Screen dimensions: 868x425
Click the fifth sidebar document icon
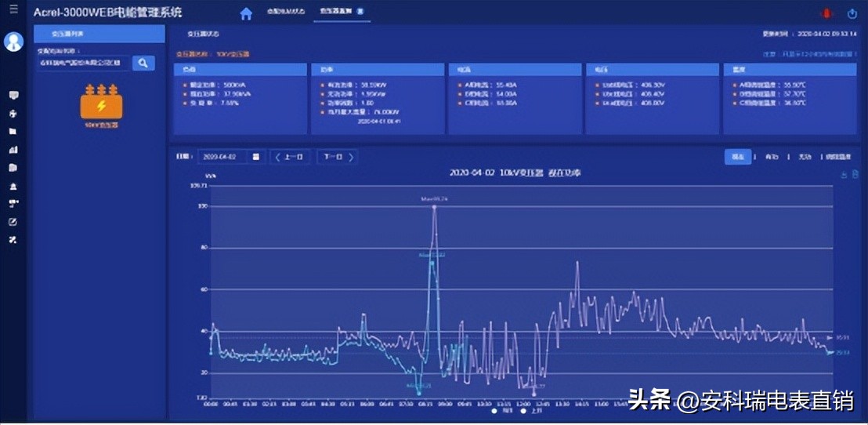(x=13, y=167)
